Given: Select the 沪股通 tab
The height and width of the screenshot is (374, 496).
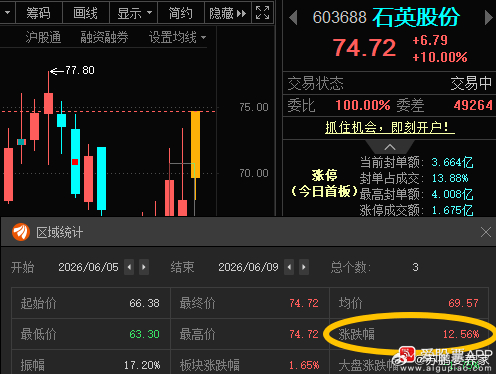Looking at the screenshot, I should pyautogui.click(x=43, y=37).
